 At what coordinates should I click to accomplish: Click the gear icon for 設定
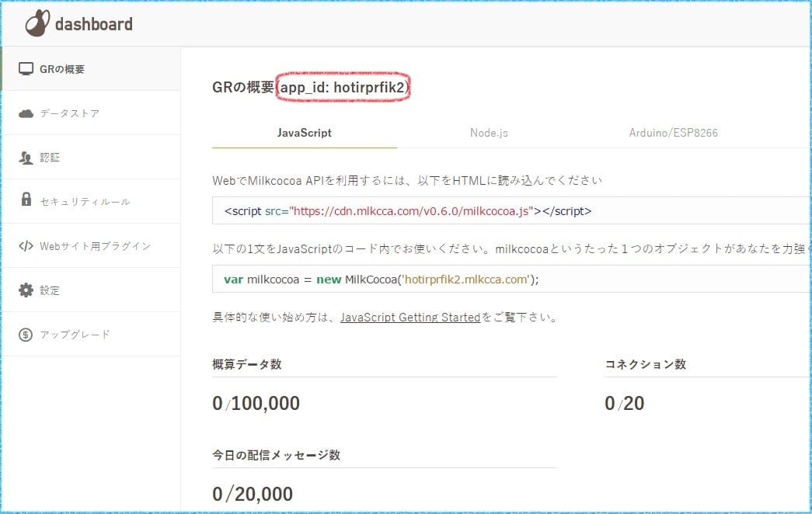26,290
